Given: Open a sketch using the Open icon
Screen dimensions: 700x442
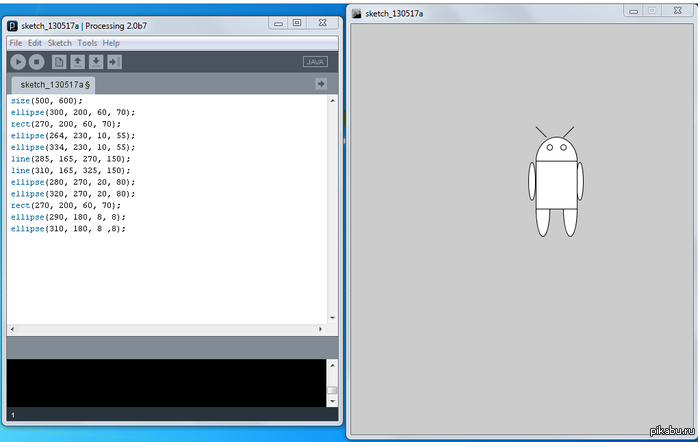Looking at the screenshot, I should tap(77, 62).
